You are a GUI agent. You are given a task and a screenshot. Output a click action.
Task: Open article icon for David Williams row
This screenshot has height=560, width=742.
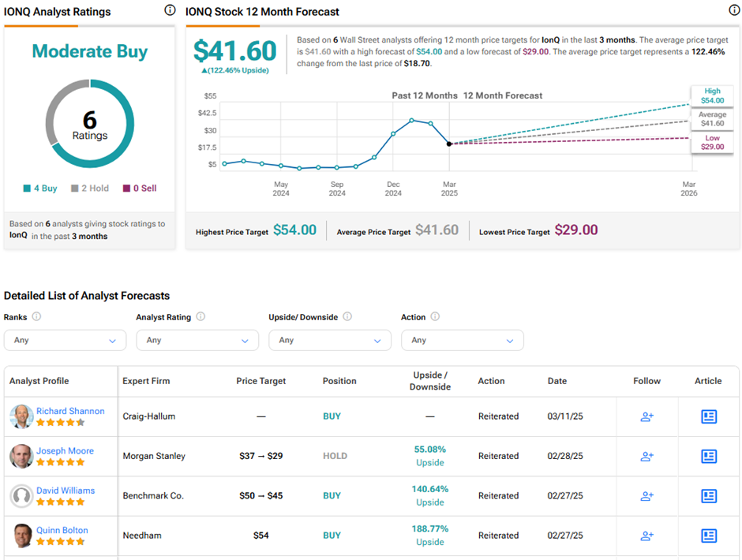tap(709, 496)
